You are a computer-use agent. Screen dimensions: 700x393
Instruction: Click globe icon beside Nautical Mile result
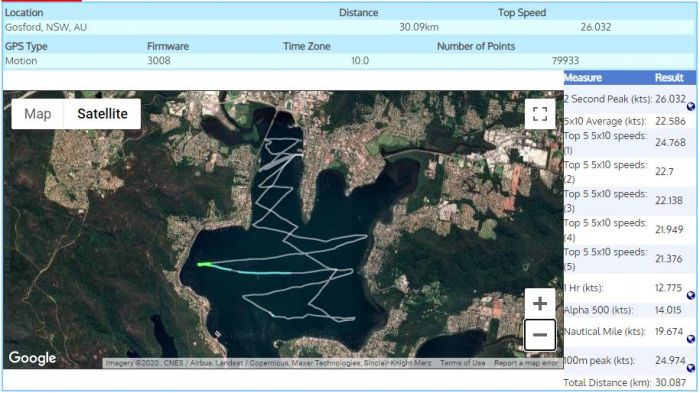[691, 339]
